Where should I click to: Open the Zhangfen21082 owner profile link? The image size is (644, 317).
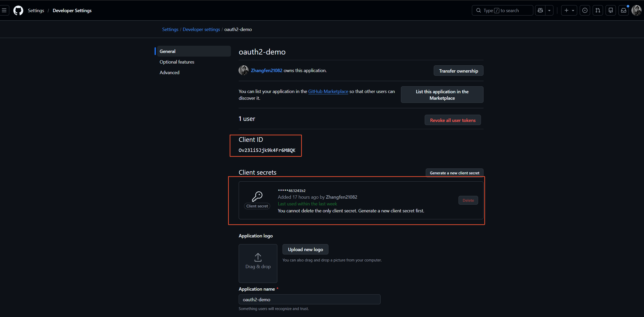[267, 70]
